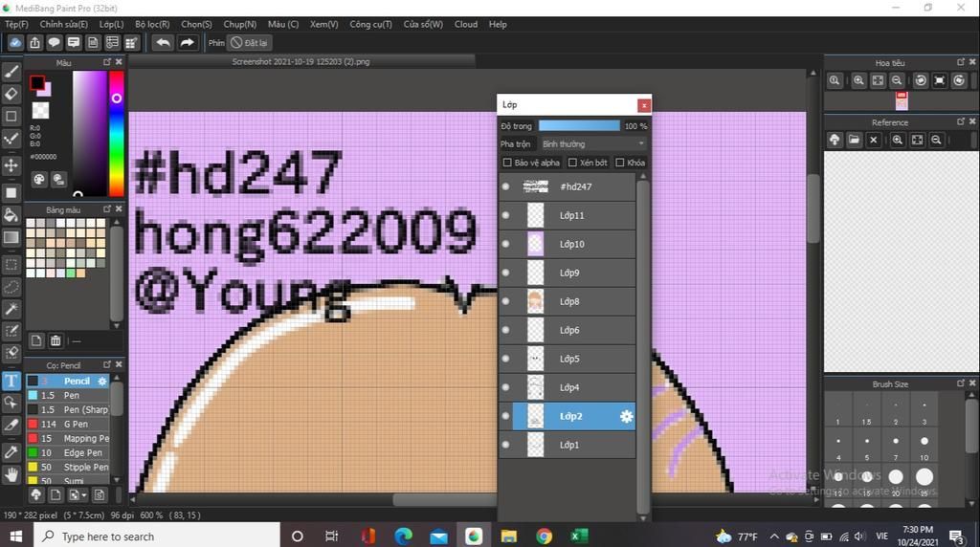This screenshot has height=547, width=980.
Task: Click the Redo arrow in top toolbar
Action: tap(187, 42)
